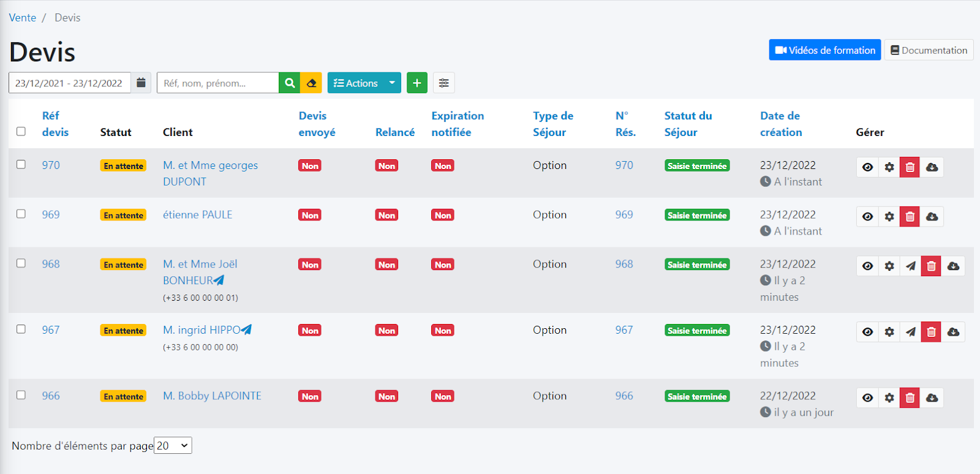Image resolution: width=980 pixels, height=474 pixels.
Task: Open client link étienne PAULE
Action: tap(197, 215)
